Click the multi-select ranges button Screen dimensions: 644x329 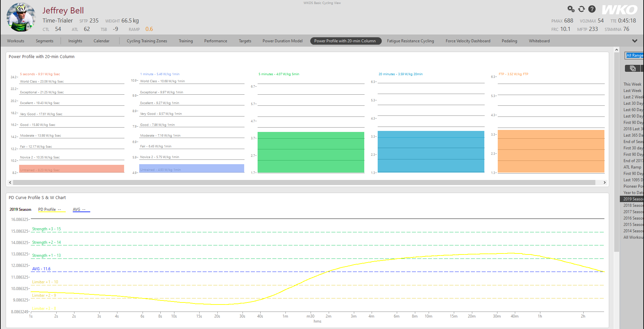pos(633,68)
